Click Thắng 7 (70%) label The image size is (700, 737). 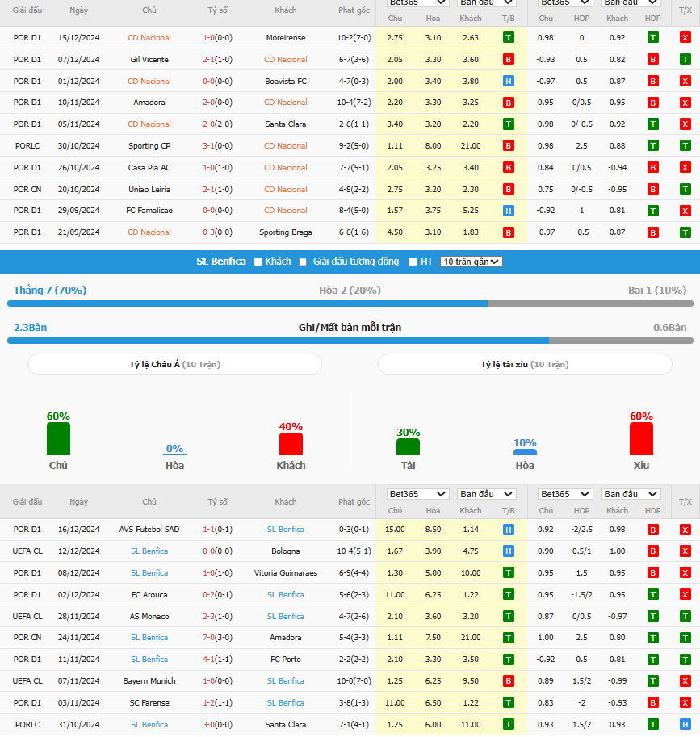[x=50, y=291]
